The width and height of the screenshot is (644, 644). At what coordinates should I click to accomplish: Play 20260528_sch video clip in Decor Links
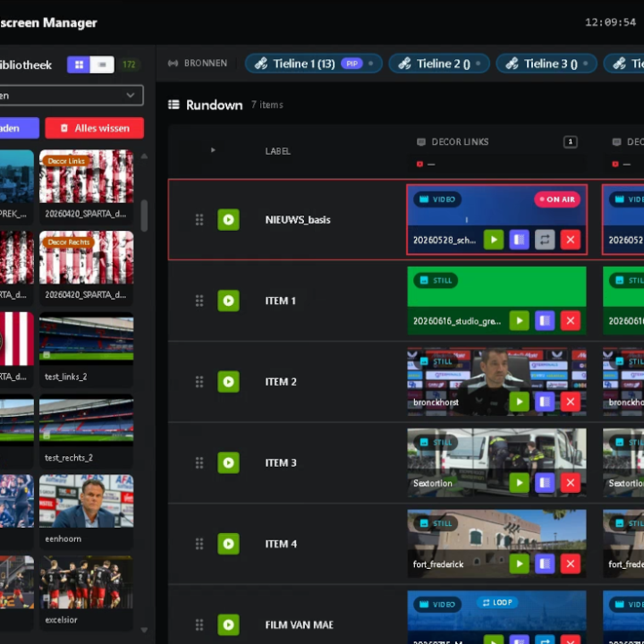[x=494, y=240]
